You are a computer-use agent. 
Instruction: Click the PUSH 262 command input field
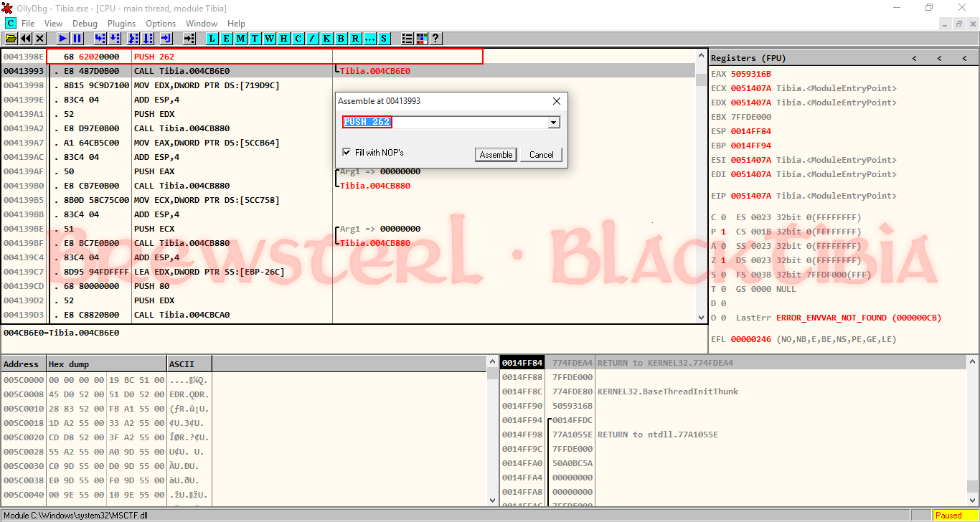[x=445, y=123]
